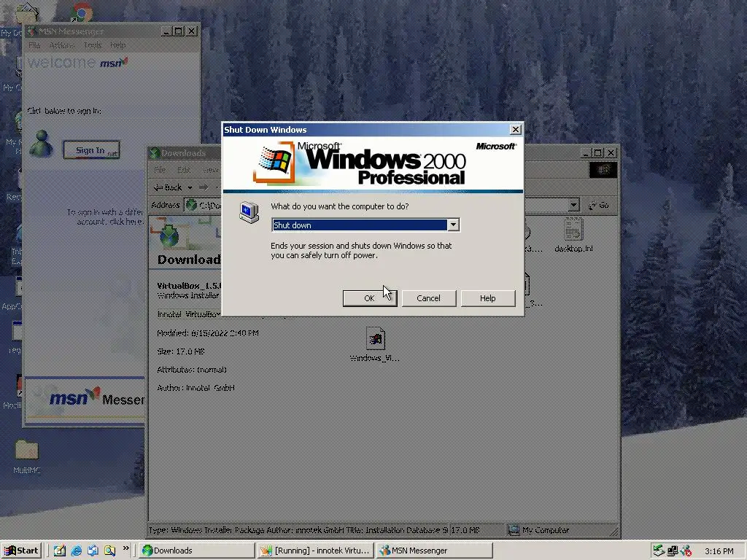Open Back history dropdown arrow in Downloads

coord(190,187)
